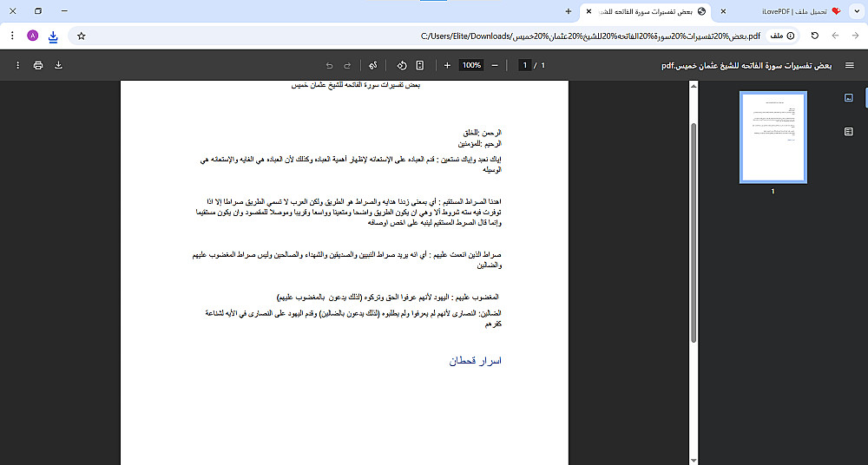Click the left-pointing navigation arrow beside reload

835,36
